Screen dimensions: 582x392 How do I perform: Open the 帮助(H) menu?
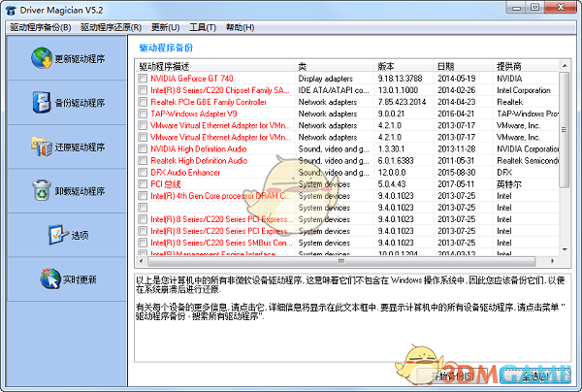(241, 27)
